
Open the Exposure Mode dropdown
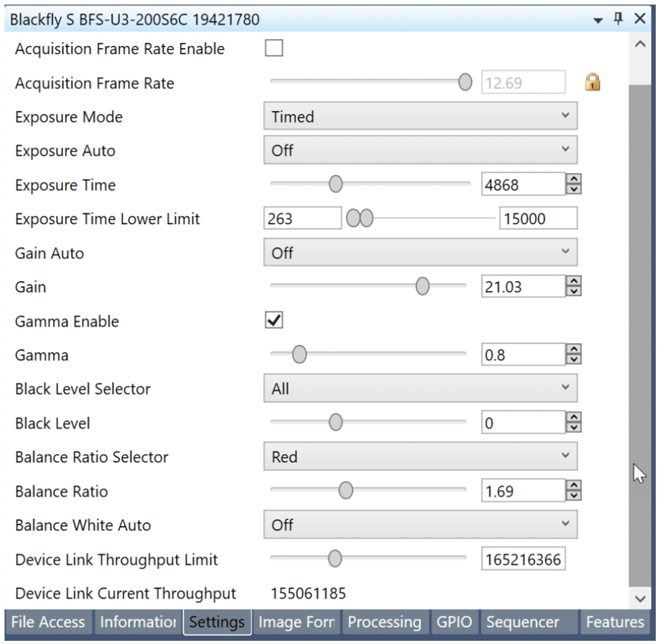pyautogui.click(x=421, y=116)
